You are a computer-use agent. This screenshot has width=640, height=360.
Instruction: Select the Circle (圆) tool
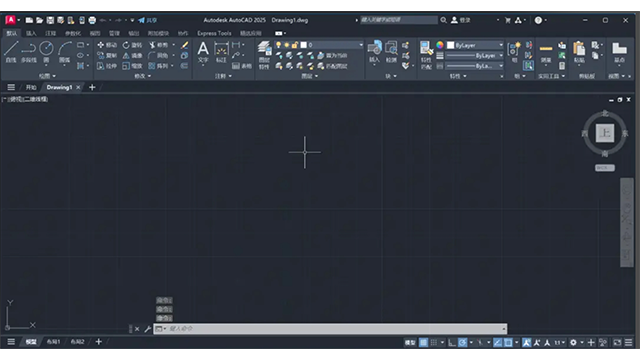pos(46,51)
